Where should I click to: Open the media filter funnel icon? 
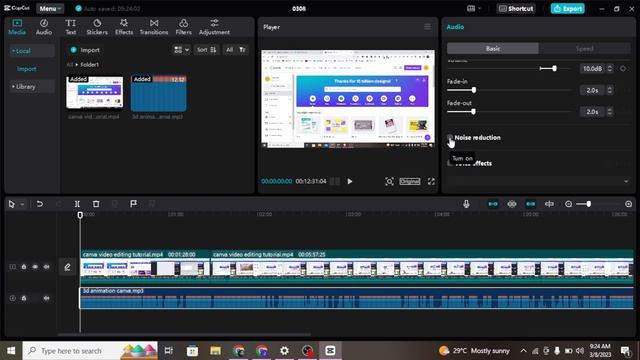coord(242,50)
